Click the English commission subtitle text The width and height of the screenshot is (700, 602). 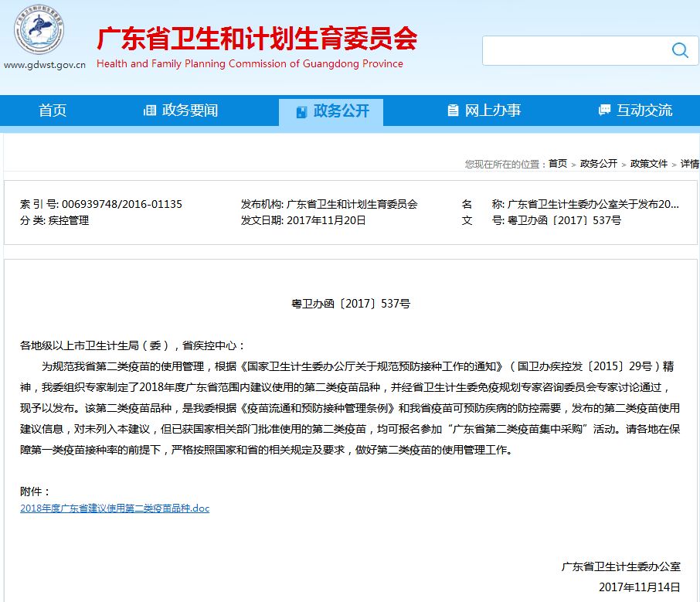tap(250, 64)
